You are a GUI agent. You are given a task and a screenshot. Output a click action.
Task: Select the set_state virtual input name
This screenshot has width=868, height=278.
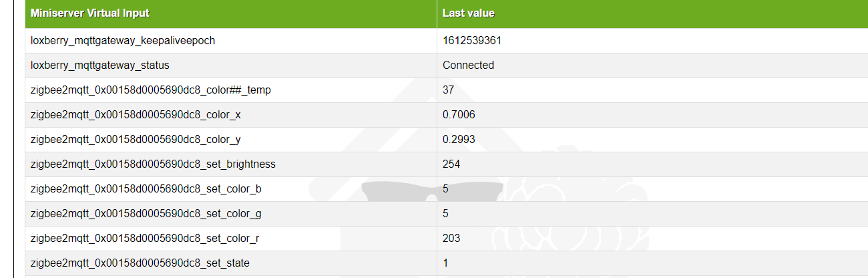pos(140,263)
